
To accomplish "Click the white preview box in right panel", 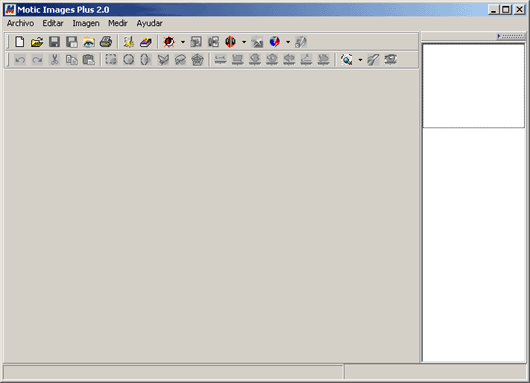I will tap(473, 86).
